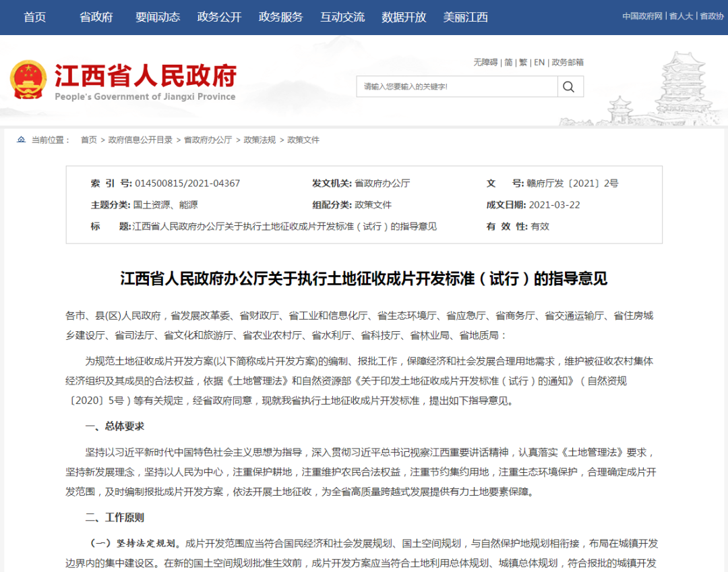Screen dimensions: 728x572
Task: Open the 数据开放 data menu
Action: (402, 16)
